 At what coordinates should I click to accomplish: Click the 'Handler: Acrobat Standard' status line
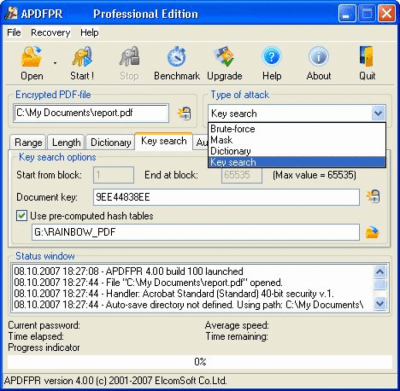coord(174,294)
